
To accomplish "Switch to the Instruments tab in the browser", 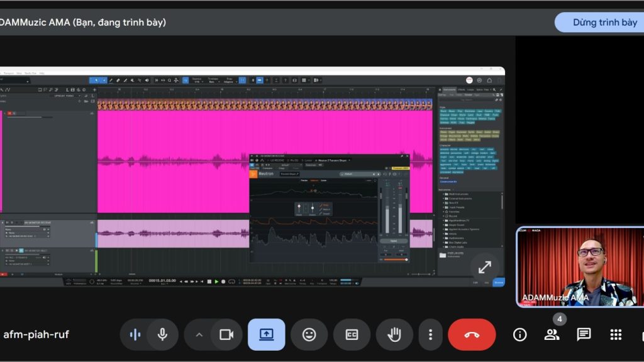I will (x=449, y=90).
